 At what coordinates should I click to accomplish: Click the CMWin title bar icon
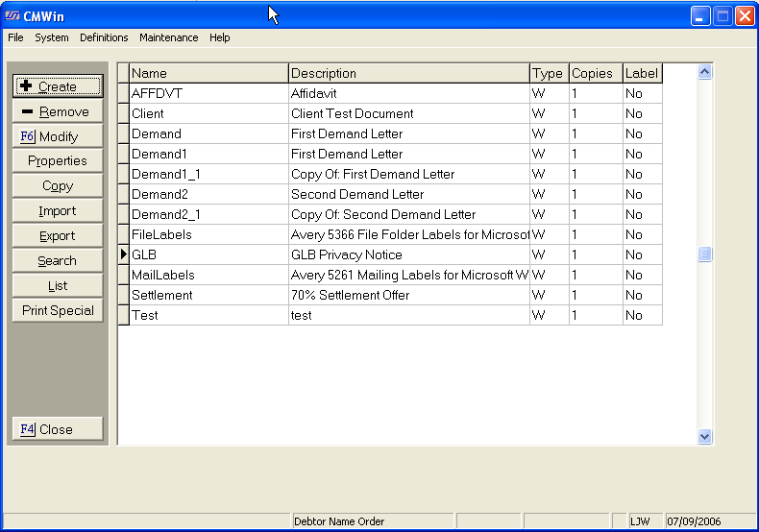[x=12, y=15]
